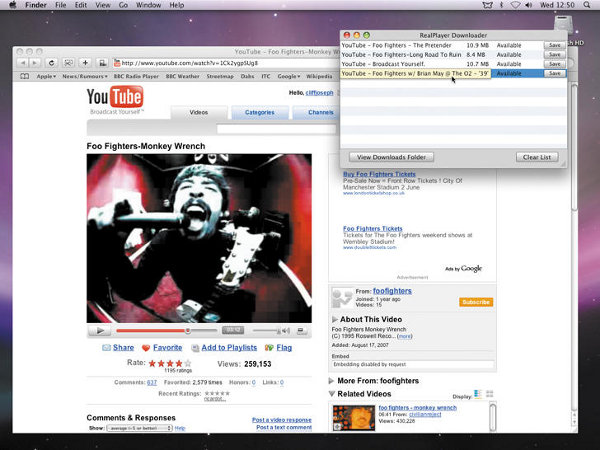This screenshot has width=600, height=450.
Task: Switch to the Categories tab
Action: point(259,112)
